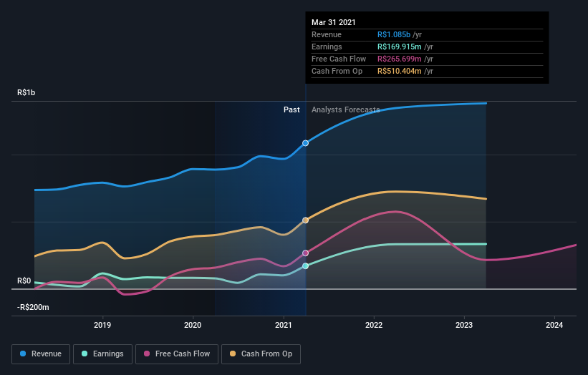This screenshot has width=588, height=375.
Task: Toggle the Revenue legend button
Action: click(41, 354)
